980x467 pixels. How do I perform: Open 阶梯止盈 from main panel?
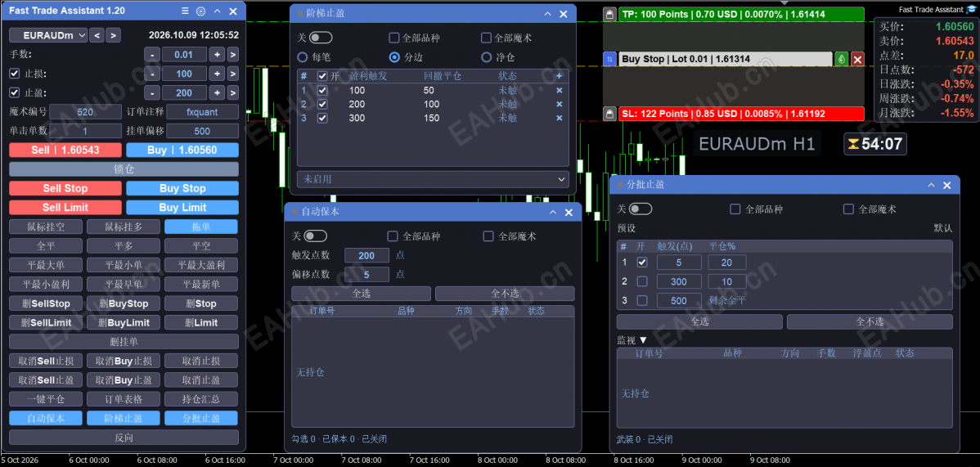tap(124, 418)
